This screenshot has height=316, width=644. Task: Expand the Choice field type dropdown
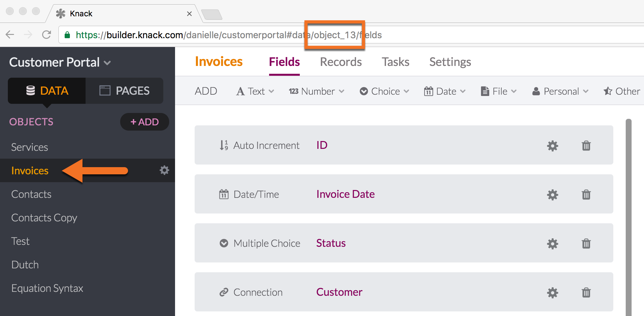(x=384, y=91)
